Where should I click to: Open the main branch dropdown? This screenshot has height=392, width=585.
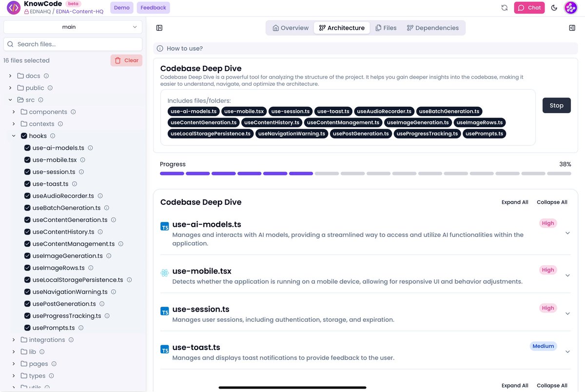tap(72, 27)
